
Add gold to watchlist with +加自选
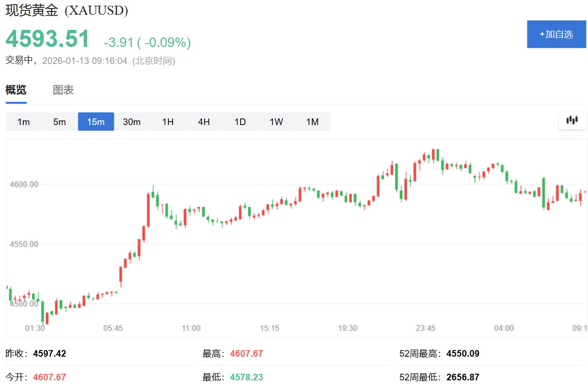556,34
